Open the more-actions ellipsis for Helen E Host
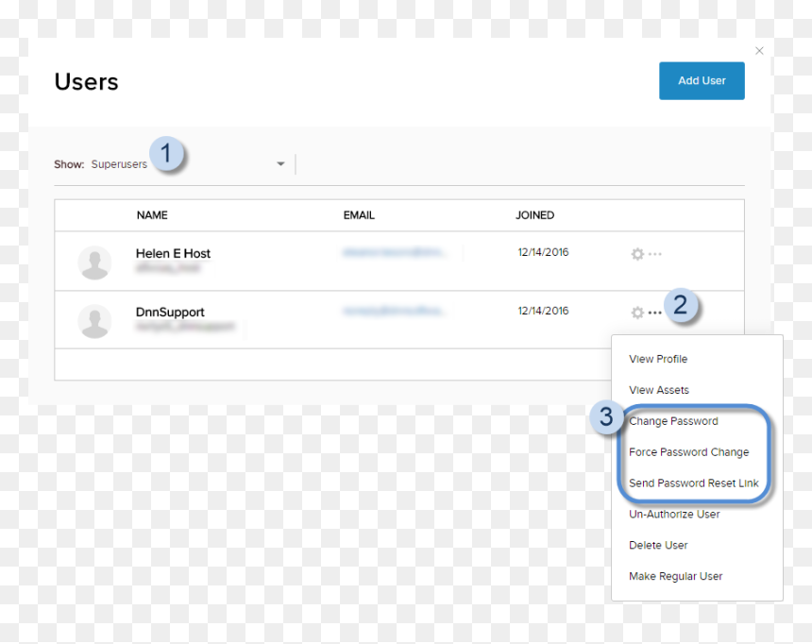The width and height of the screenshot is (812, 644). (x=655, y=254)
